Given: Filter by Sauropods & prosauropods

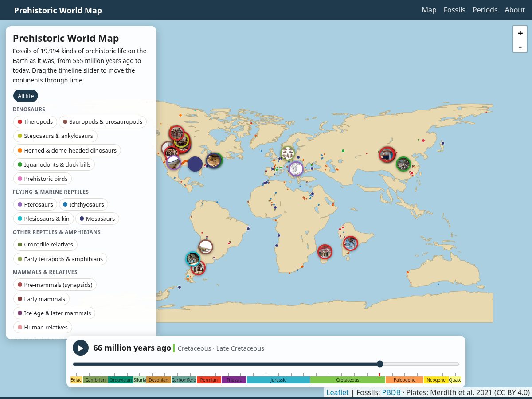Looking at the screenshot, I should [103, 121].
